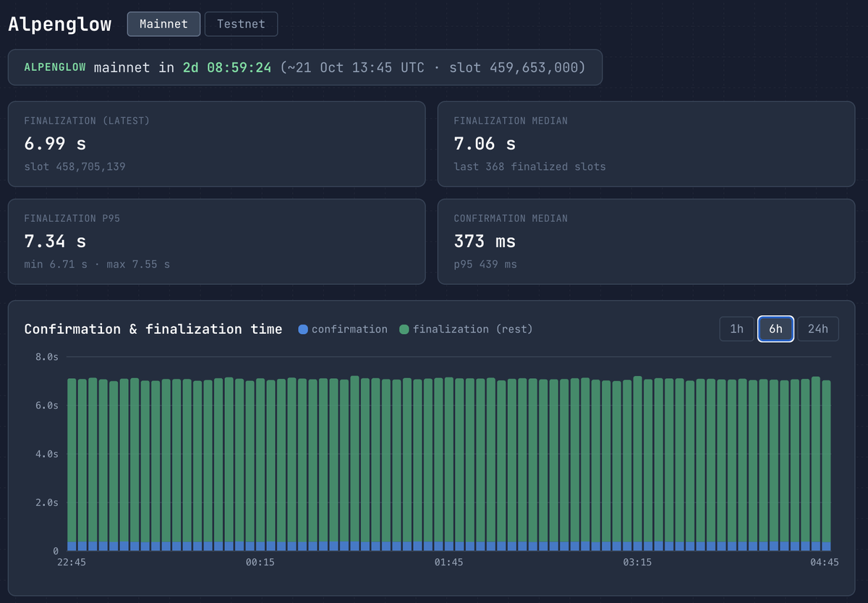Click the CONFIRMATION MEDIAN card heading
The height and width of the screenshot is (603, 868).
(x=511, y=218)
